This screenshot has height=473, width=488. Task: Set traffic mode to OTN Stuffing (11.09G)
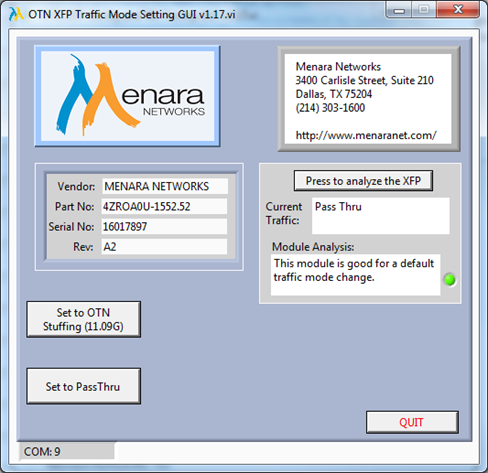tap(84, 319)
